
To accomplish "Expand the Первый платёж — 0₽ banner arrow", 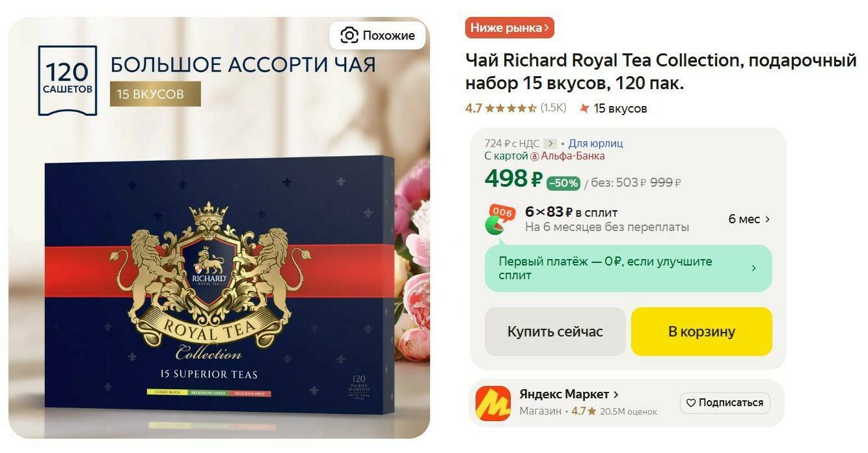I will pyautogui.click(x=753, y=268).
